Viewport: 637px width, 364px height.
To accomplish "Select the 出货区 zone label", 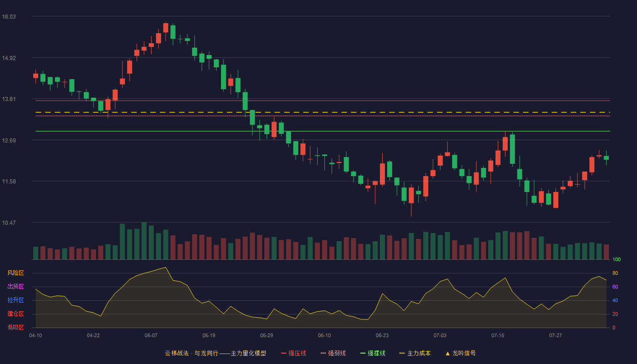I will (15, 287).
